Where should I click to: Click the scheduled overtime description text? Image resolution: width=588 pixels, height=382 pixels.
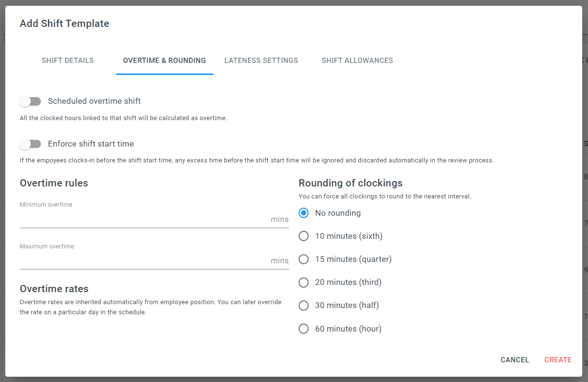pyautogui.click(x=123, y=118)
